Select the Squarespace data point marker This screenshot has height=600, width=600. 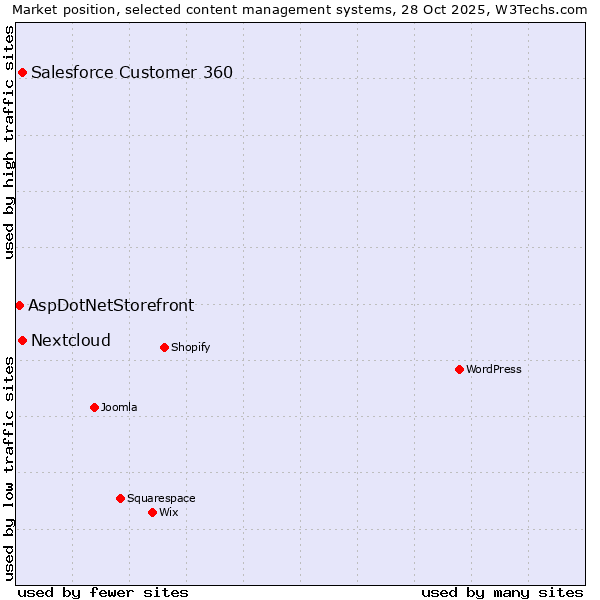point(120,498)
